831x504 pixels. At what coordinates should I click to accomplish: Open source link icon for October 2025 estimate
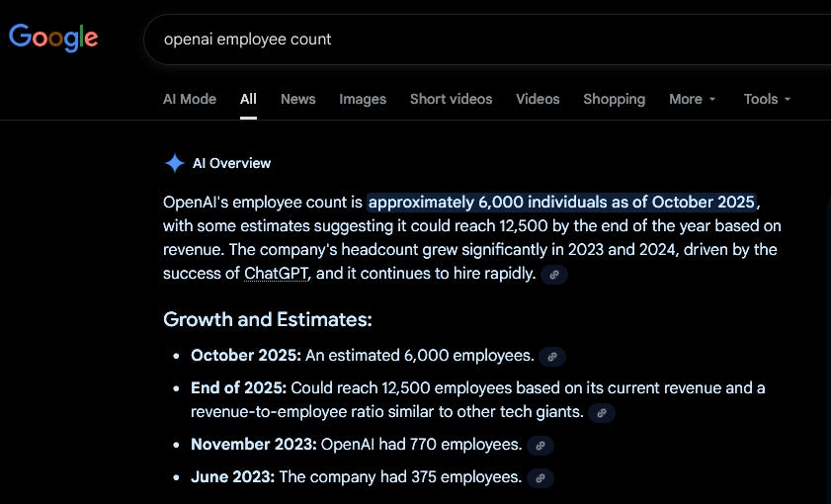pyautogui.click(x=552, y=357)
